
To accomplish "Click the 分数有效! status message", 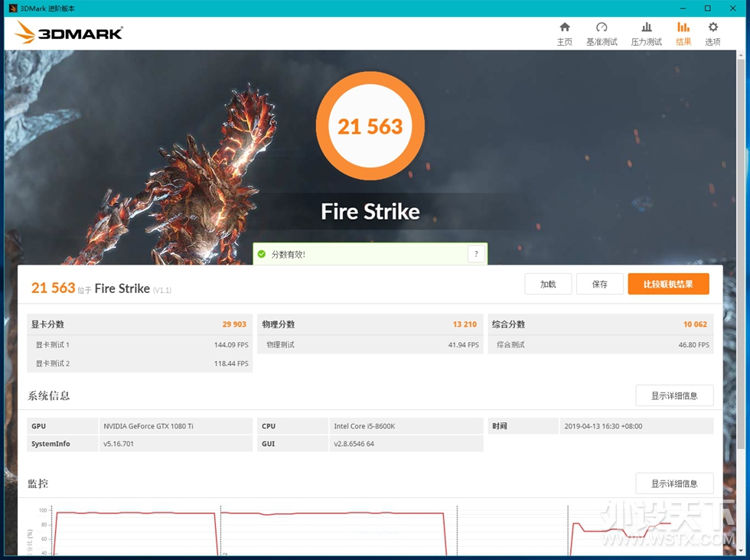I will (x=289, y=255).
